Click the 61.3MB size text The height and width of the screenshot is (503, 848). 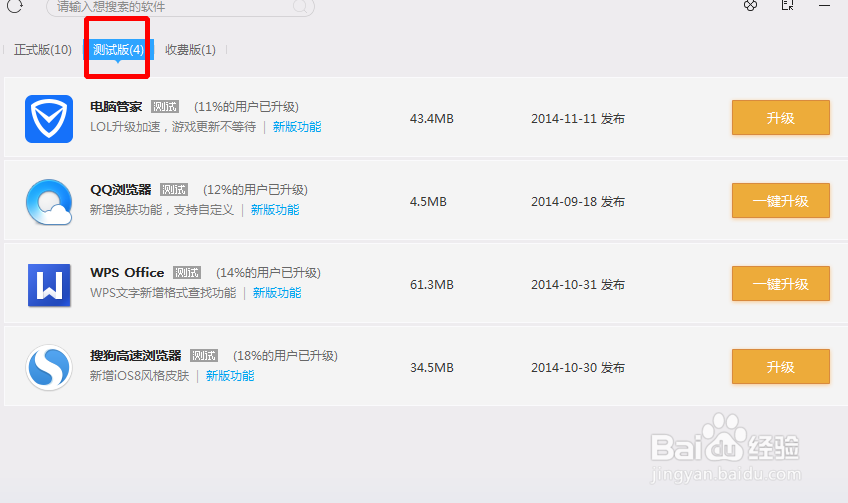pyautogui.click(x=432, y=284)
